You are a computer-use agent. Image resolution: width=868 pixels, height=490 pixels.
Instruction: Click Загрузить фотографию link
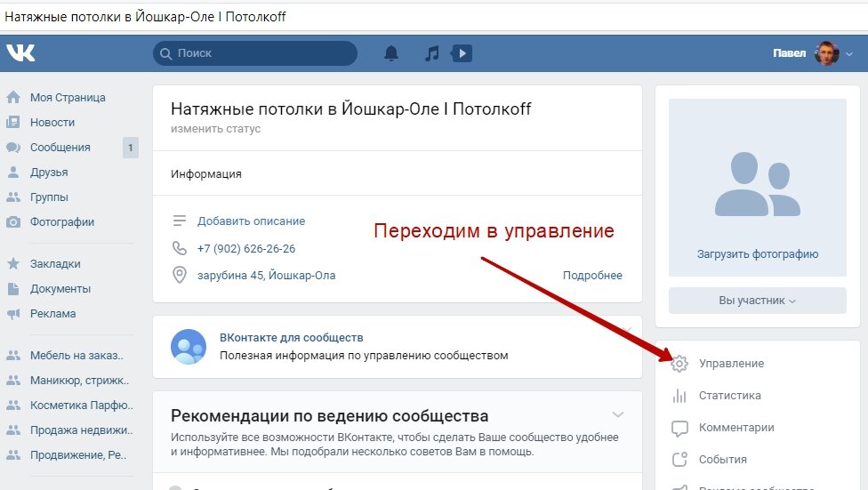click(x=758, y=254)
